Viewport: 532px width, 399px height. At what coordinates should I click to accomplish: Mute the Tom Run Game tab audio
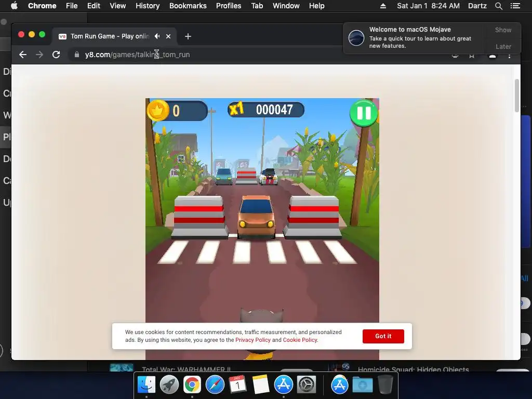click(x=157, y=36)
